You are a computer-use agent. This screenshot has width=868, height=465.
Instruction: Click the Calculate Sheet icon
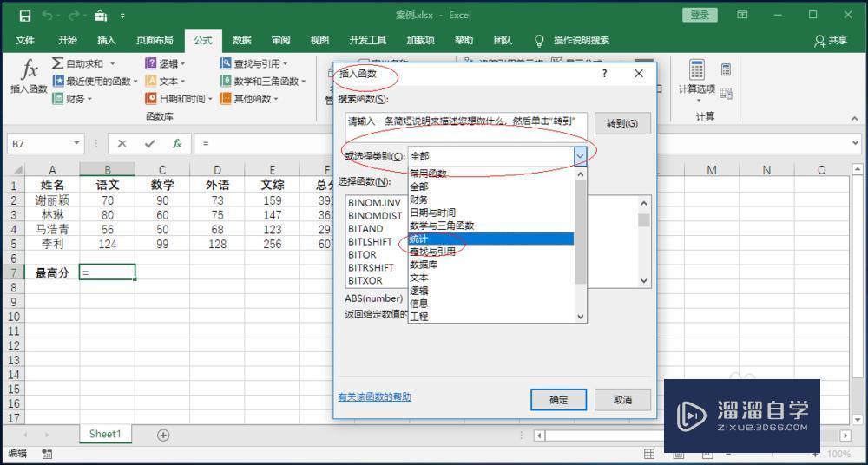[x=727, y=93]
